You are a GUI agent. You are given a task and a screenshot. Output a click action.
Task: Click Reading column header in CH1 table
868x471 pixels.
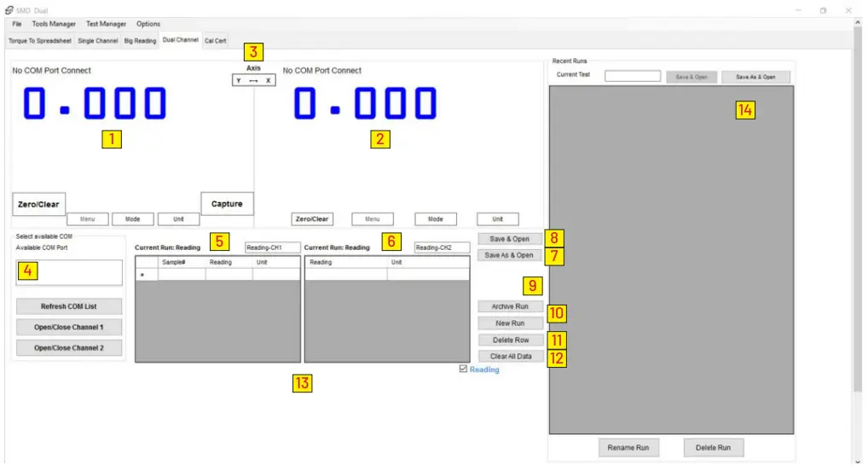click(x=229, y=262)
